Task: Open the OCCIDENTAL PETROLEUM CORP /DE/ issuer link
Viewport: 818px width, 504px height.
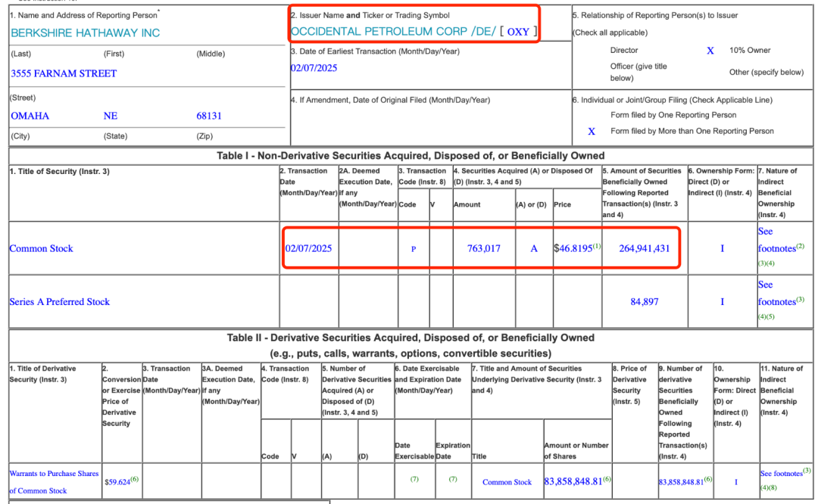Action: click(393, 31)
